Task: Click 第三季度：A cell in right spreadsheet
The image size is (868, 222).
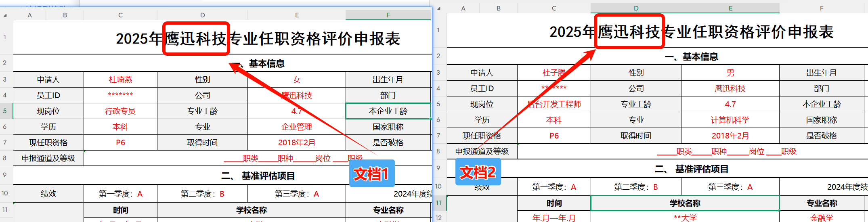Action: (730, 187)
